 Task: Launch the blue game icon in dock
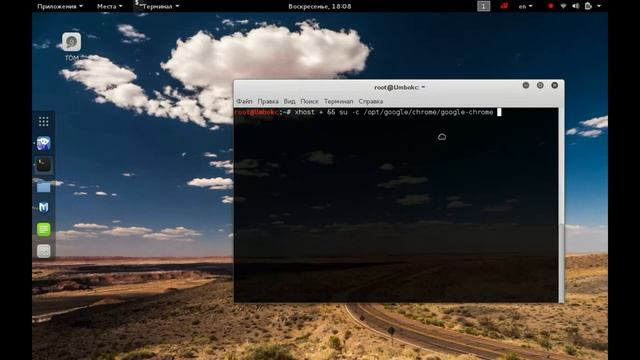43,143
